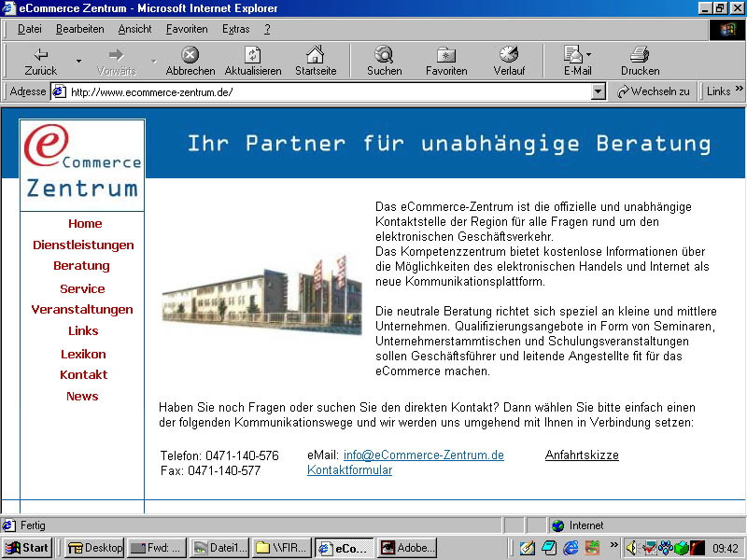Click the pencil notepad quick launch icon

pos(527,548)
